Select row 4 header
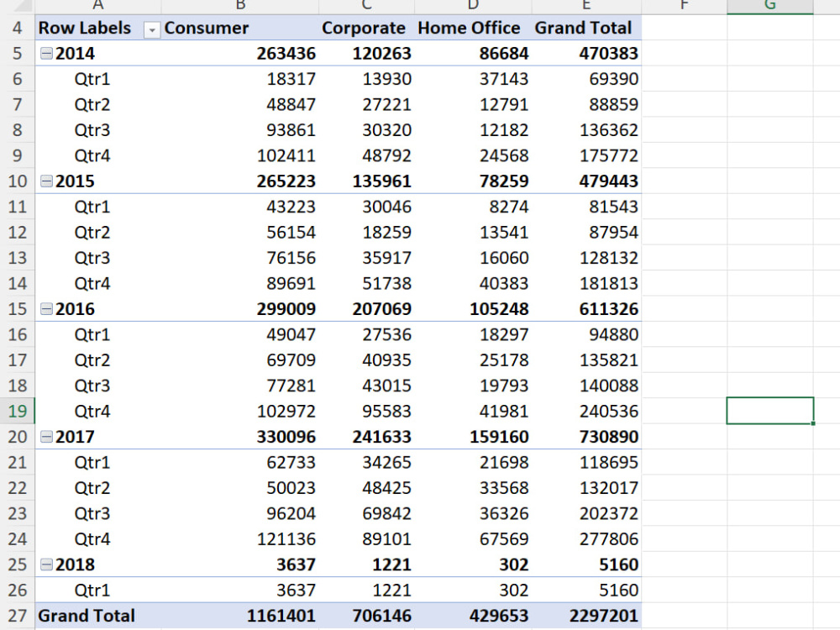840x630 pixels. (x=17, y=28)
